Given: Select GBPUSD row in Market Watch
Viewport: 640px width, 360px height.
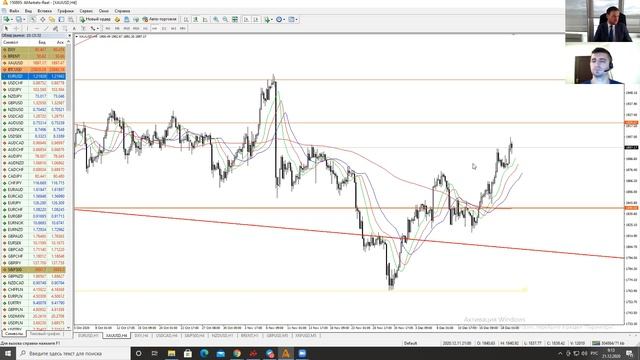Looking at the screenshot, I should point(33,103).
